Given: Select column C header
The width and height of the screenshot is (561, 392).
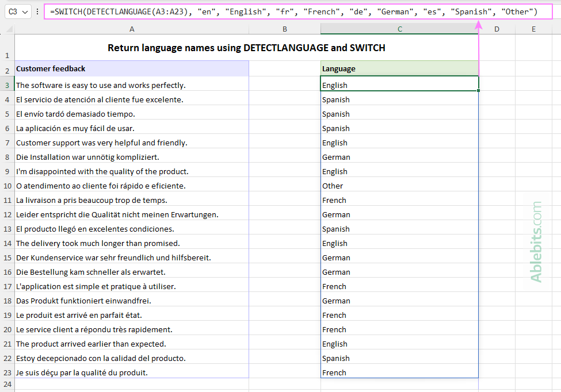Looking at the screenshot, I should pos(400,29).
